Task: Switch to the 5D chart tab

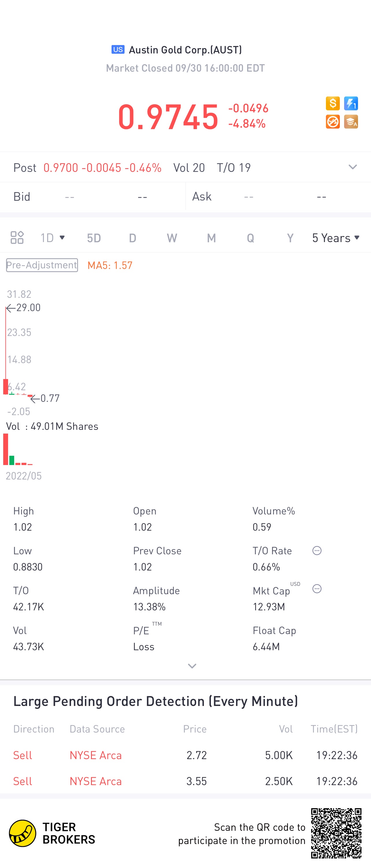Action: (x=94, y=238)
